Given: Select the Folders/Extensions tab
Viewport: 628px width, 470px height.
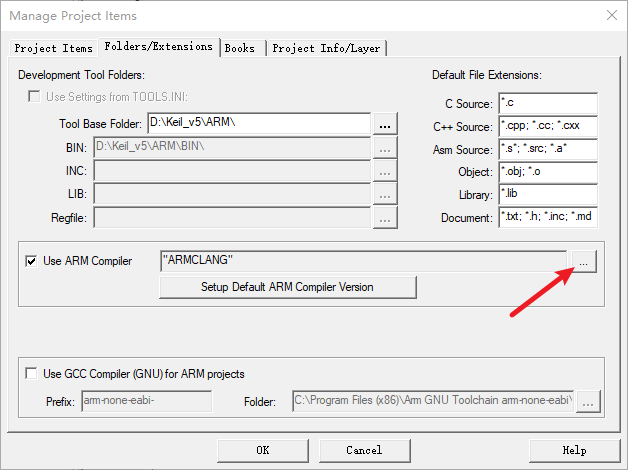Looking at the screenshot, I should 159,47.
